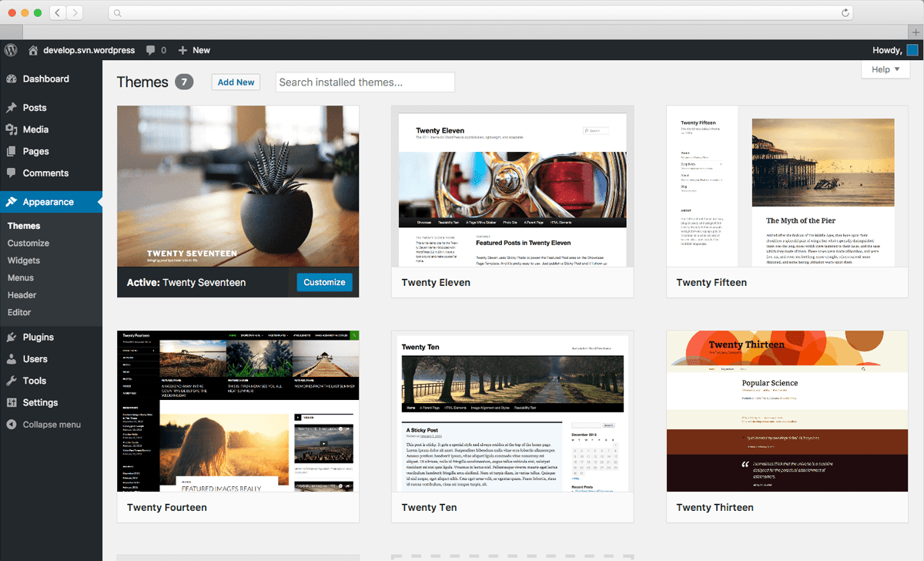
Task: Click the Collapse menu arrow icon
Action: click(x=12, y=425)
